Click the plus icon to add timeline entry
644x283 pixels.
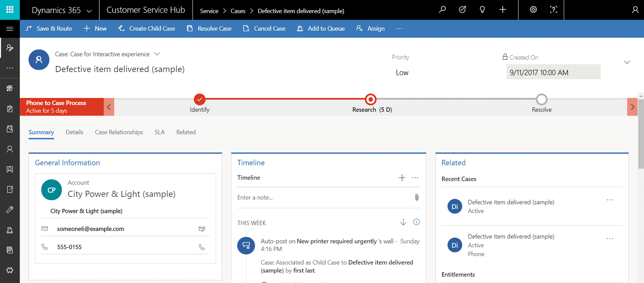point(402,178)
